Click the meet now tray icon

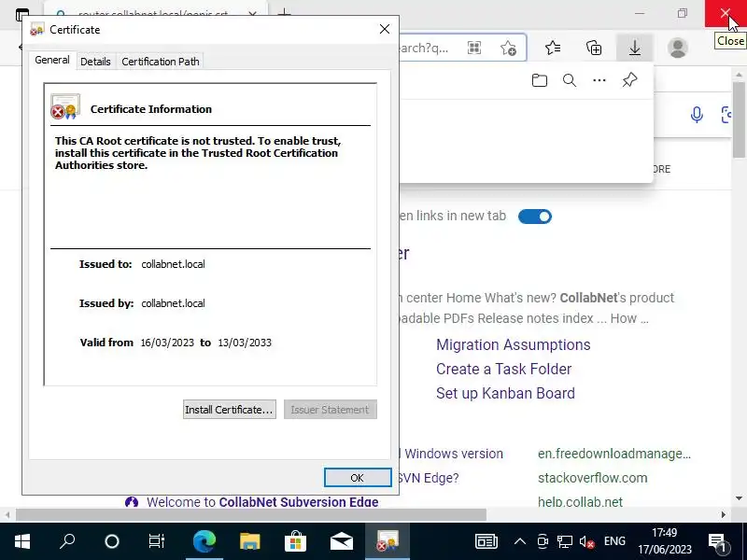pyautogui.click(x=543, y=541)
